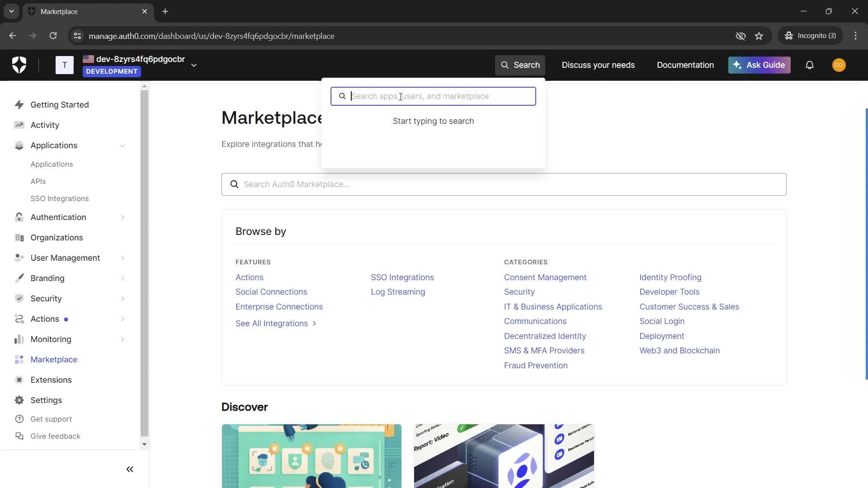Viewport: 868px width, 488px height.
Task: Expand the Actions sidebar chevron
Action: point(123,319)
